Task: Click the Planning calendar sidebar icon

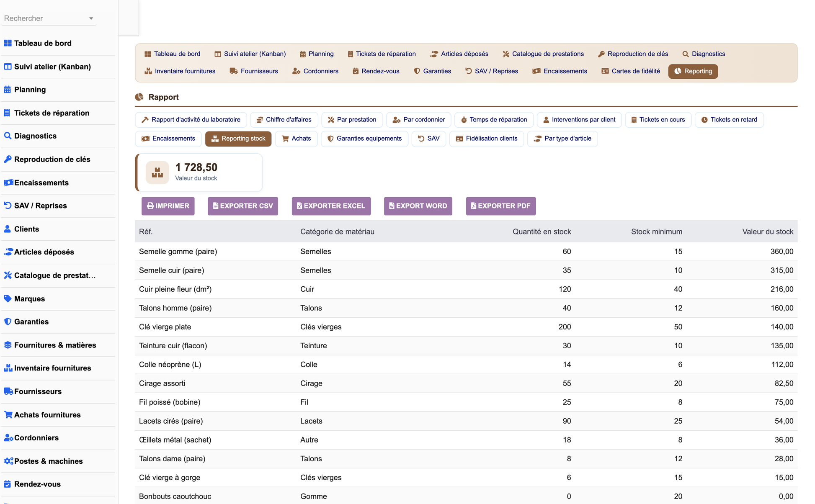Action: point(8,90)
